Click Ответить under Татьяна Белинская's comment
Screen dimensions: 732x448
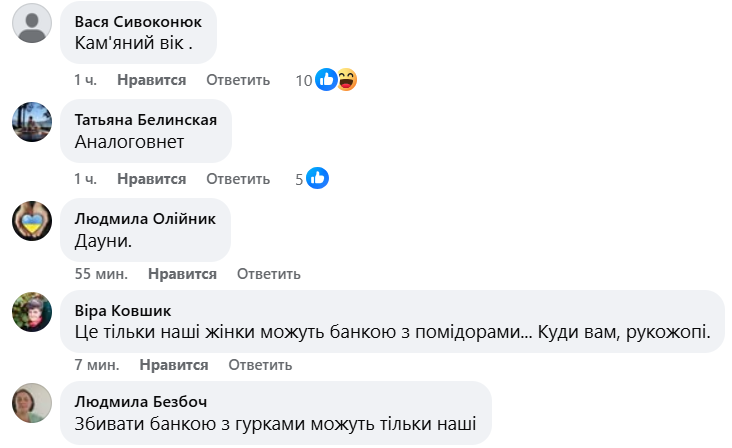click(x=238, y=179)
